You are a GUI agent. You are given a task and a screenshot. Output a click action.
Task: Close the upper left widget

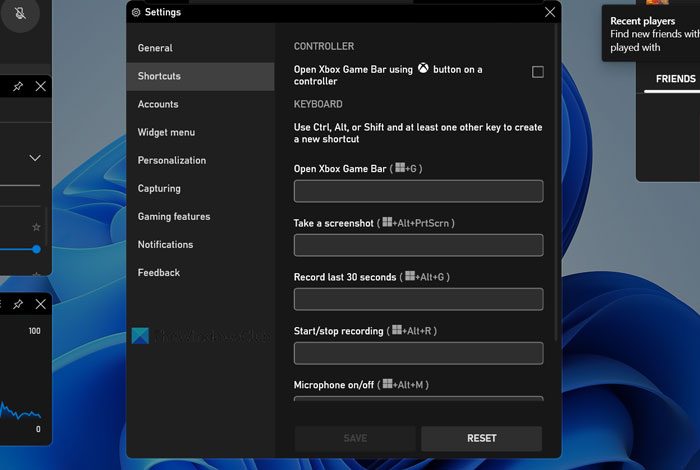tap(41, 86)
